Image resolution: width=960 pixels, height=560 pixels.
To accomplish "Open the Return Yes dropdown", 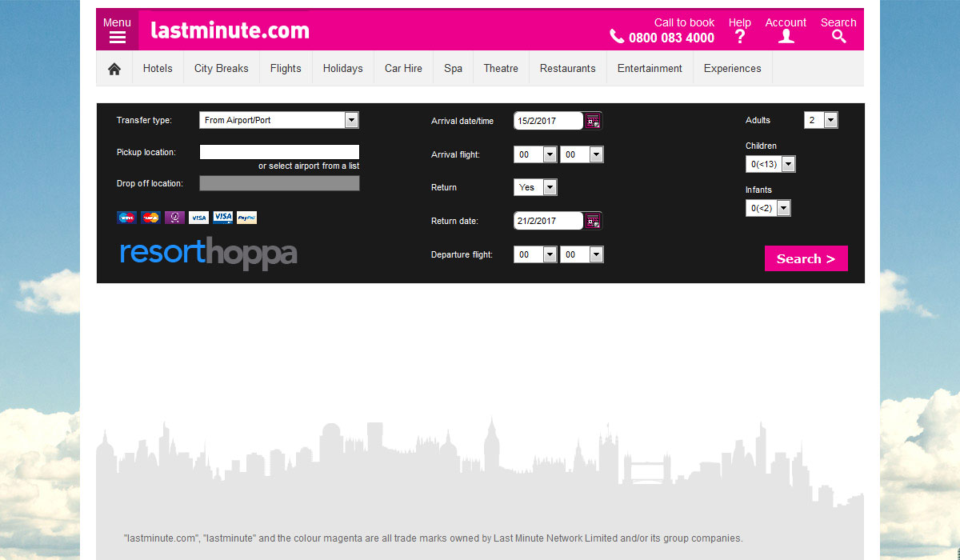I will (x=535, y=187).
